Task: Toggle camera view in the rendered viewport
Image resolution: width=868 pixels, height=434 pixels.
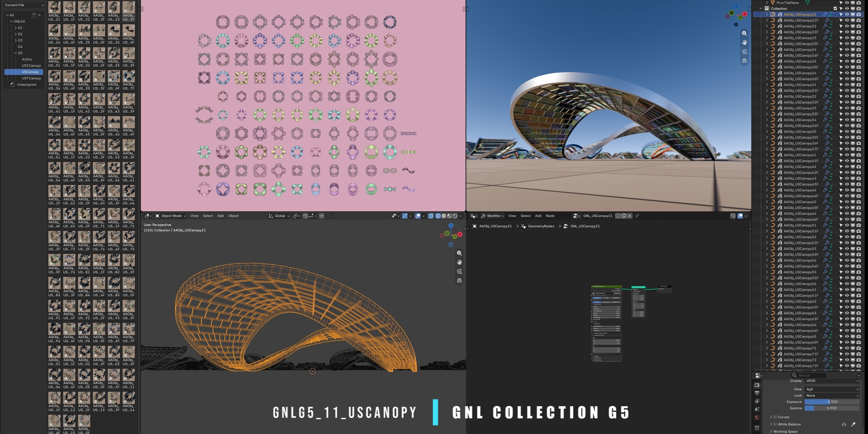Action: tap(744, 52)
